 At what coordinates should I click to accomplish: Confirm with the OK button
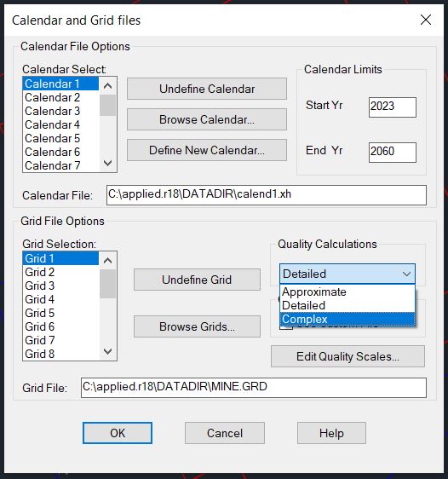tap(118, 433)
